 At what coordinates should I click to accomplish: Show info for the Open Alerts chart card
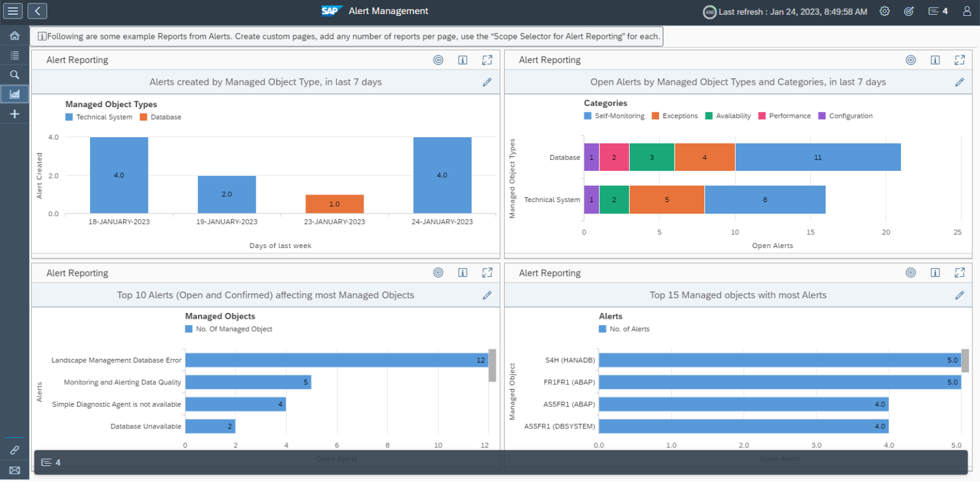[x=935, y=59]
